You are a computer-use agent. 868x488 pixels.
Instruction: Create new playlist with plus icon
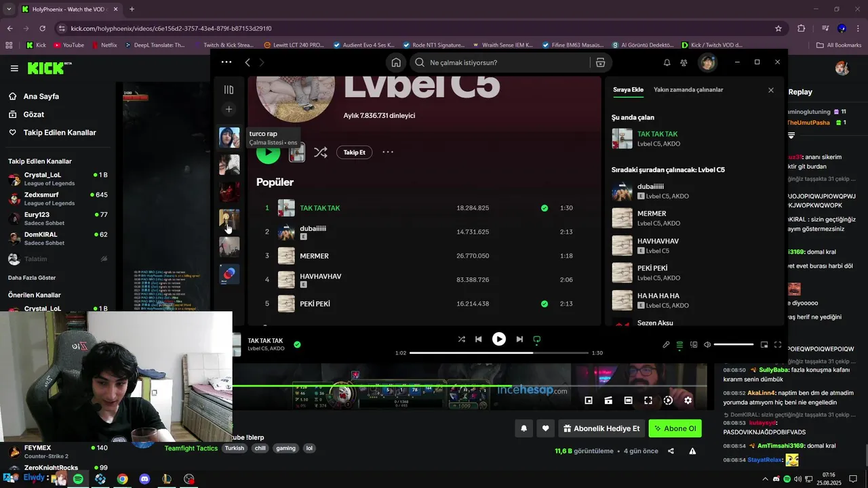(x=229, y=109)
